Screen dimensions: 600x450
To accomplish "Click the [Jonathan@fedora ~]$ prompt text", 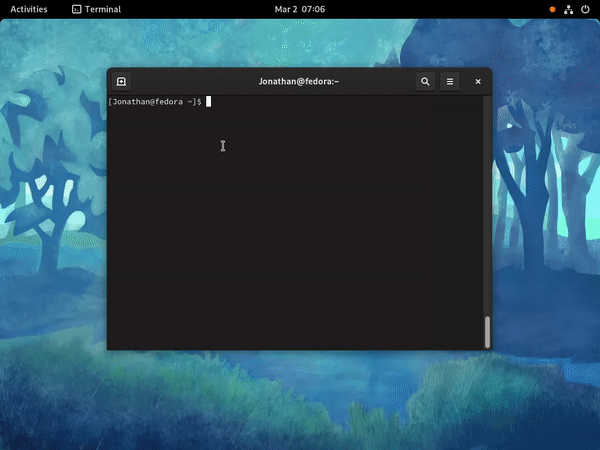I will (155, 102).
